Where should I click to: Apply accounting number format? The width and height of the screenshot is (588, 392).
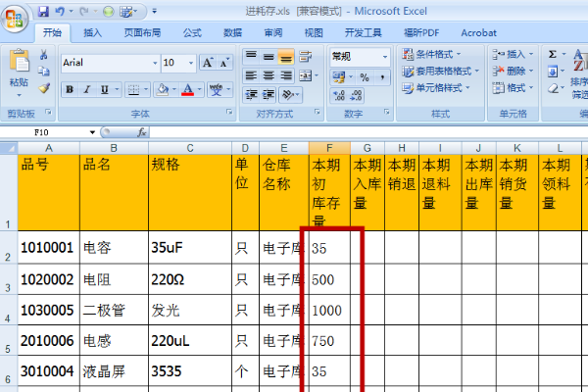[x=339, y=77]
